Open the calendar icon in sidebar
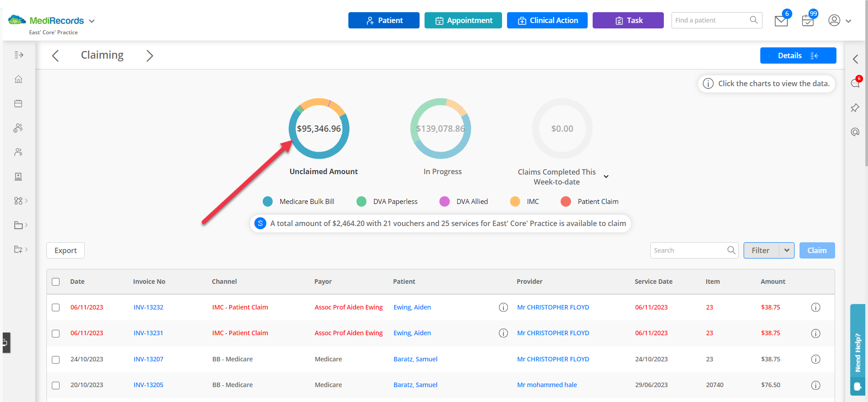This screenshot has height=402, width=868. (18, 104)
